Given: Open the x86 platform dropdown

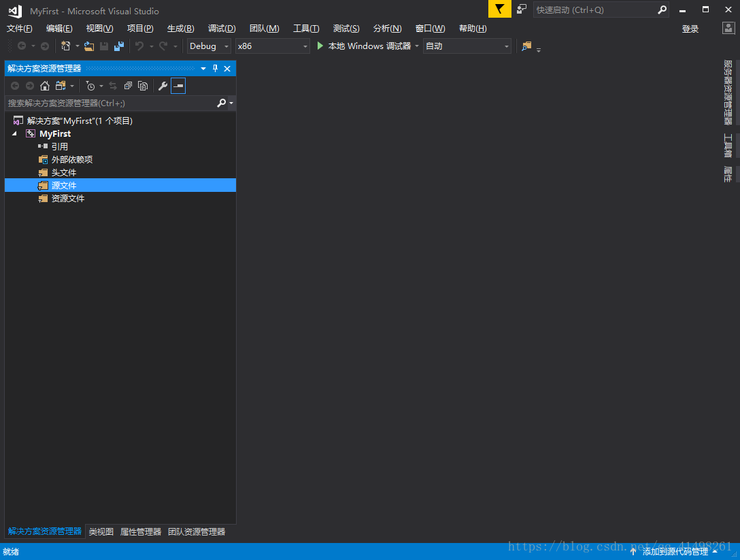Looking at the screenshot, I should [272, 46].
